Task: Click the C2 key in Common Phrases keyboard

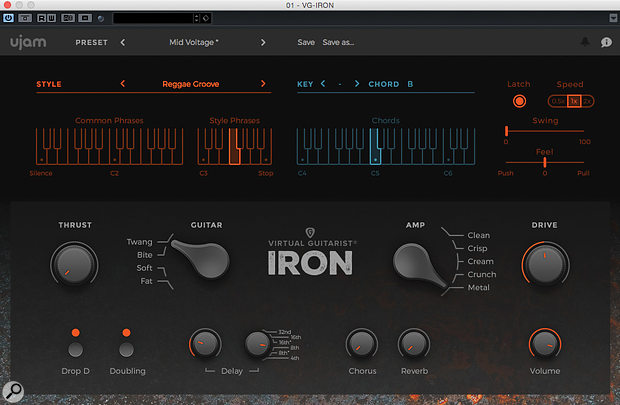Action: point(114,157)
